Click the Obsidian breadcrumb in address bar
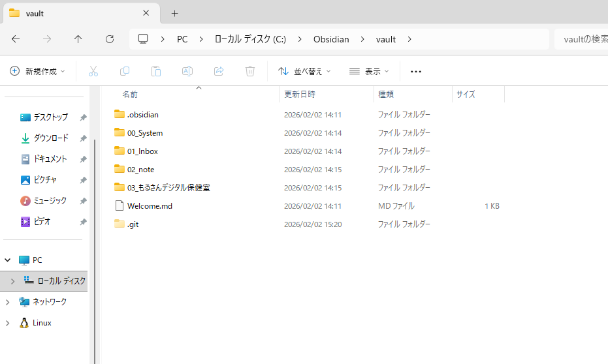608x364 pixels. point(331,39)
